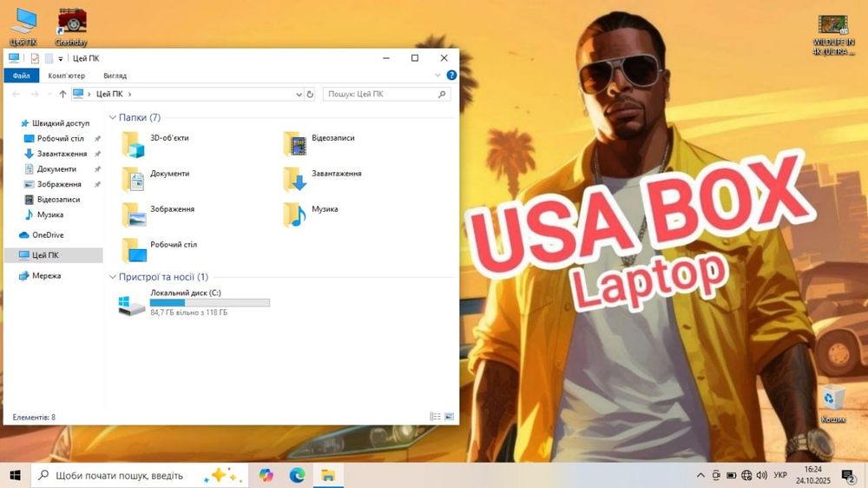Unpin Зображення using its pin icon

(97, 184)
